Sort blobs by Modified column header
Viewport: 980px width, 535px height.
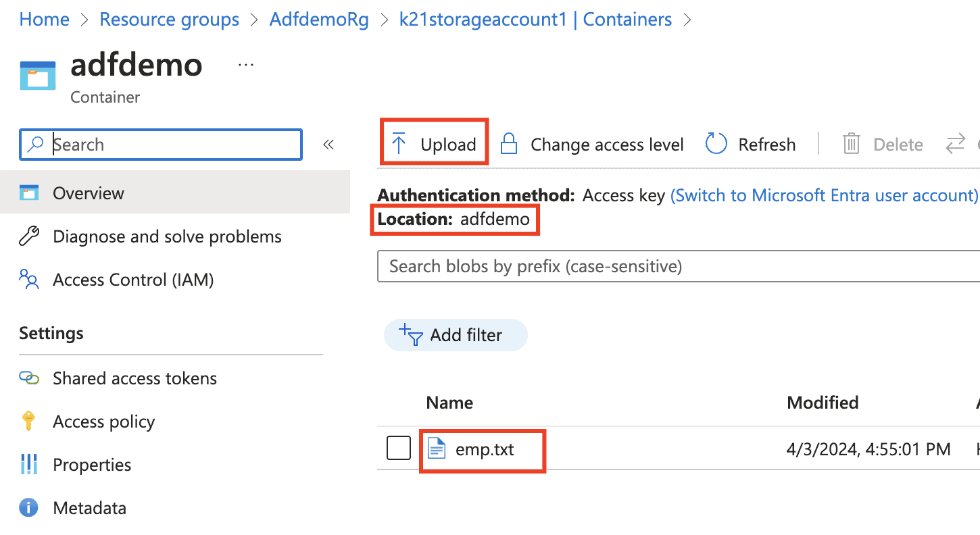[823, 403]
